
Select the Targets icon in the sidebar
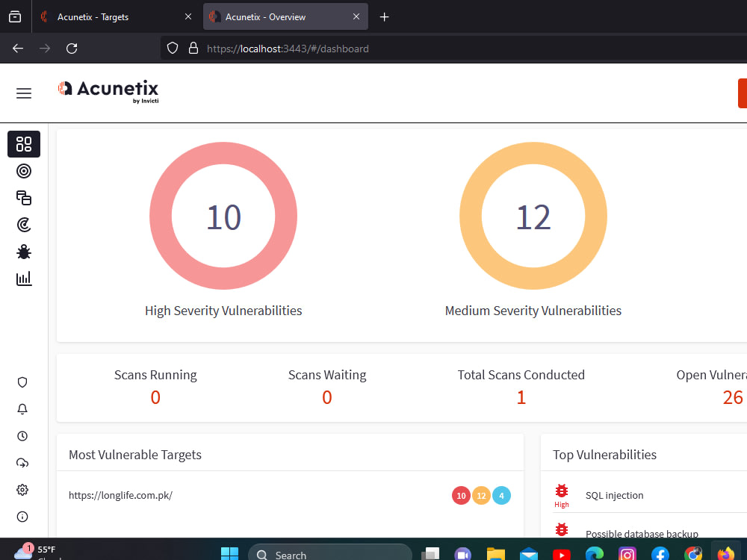pos(23,171)
